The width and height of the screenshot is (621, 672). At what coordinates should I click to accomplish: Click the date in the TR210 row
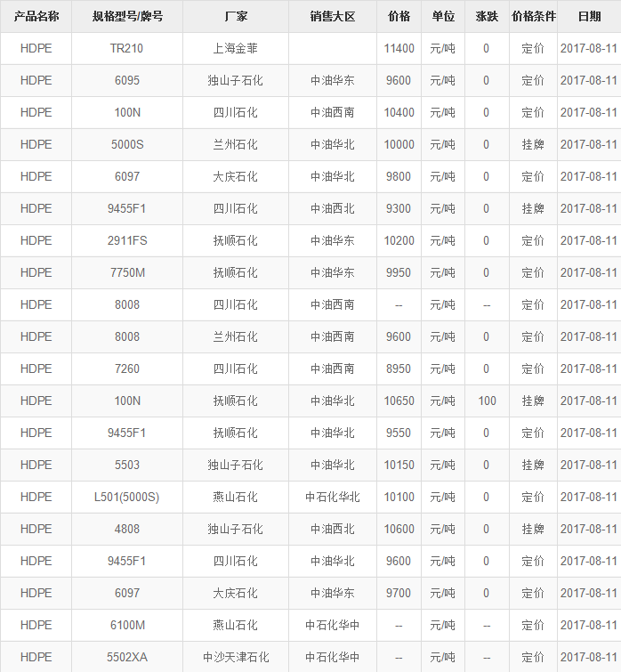(588, 48)
